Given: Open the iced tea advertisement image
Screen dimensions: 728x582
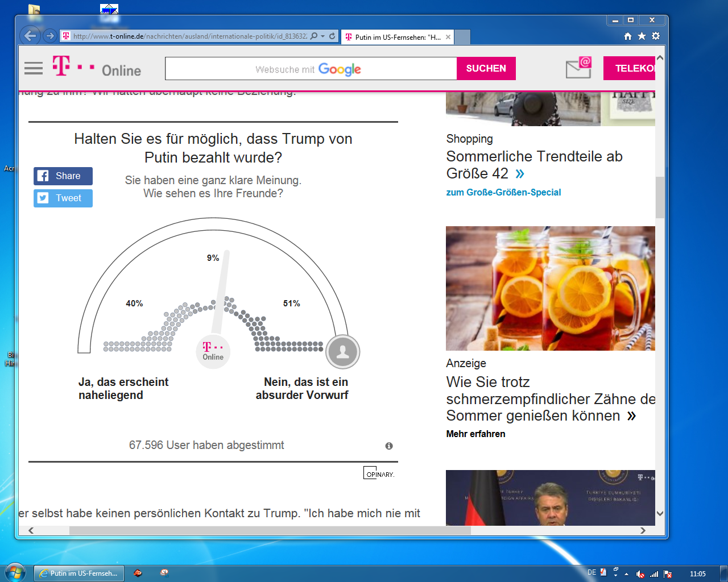Looking at the screenshot, I should point(550,288).
